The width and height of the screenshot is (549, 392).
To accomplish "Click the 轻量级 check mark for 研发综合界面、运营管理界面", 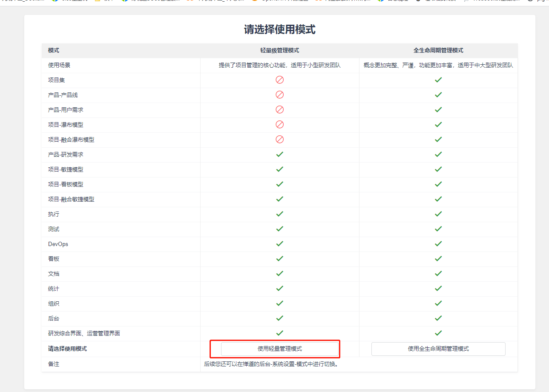I will (280, 333).
